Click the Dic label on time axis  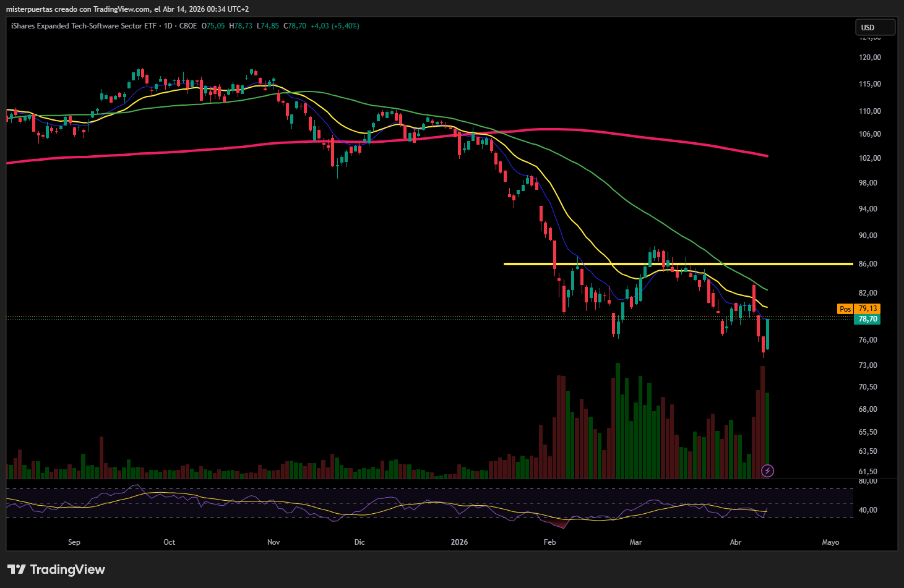(x=359, y=542)
